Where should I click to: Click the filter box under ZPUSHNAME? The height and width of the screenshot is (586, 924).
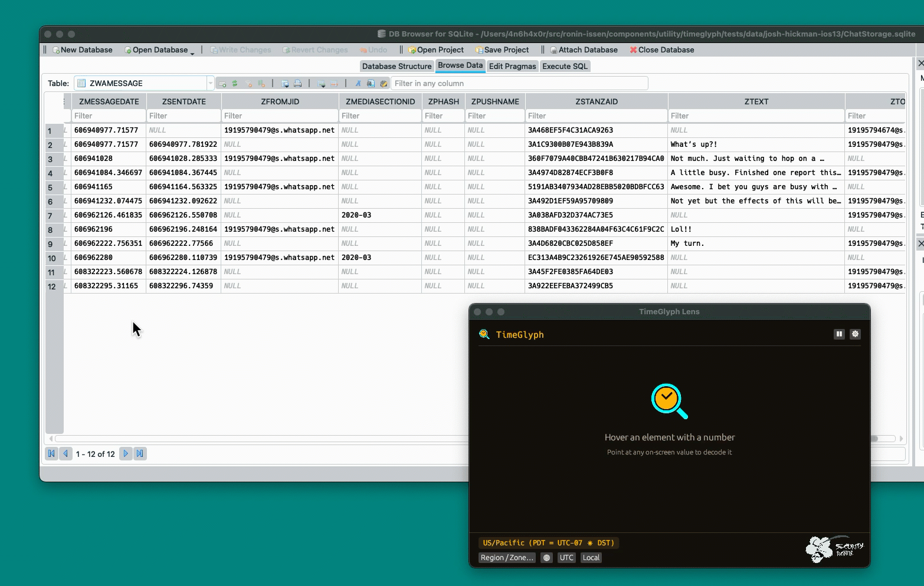(495, 116)
